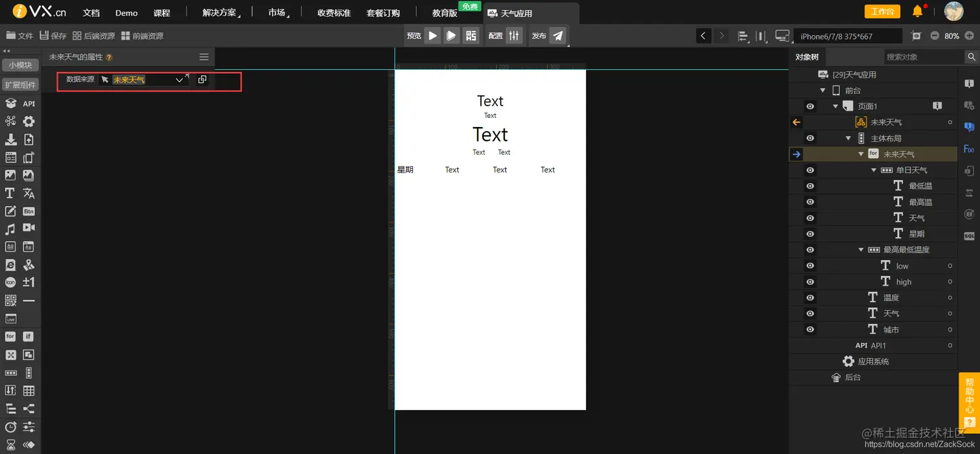Hide the 城市 text object
Screen dimensions: 980x454
click(x=810, y=330)
